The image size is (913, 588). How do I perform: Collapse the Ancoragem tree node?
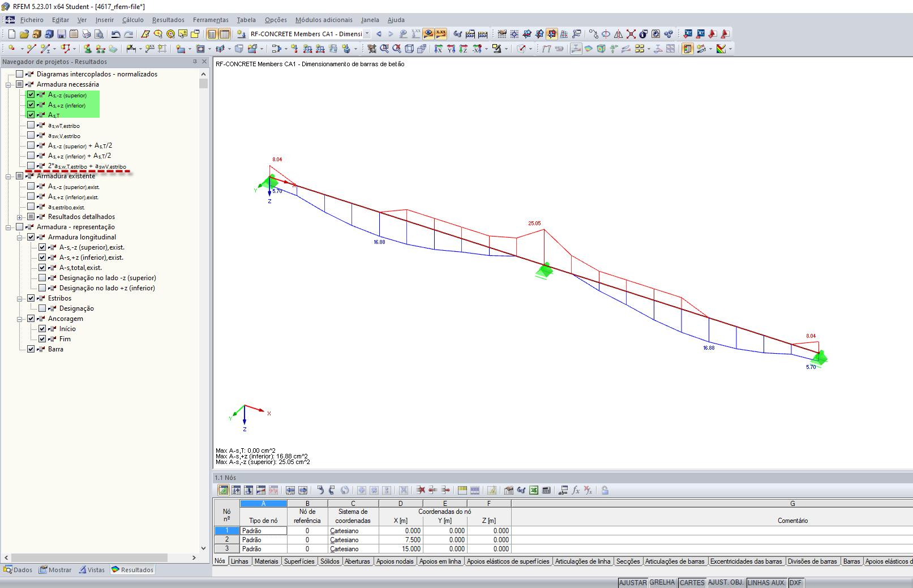pos(20,319)
